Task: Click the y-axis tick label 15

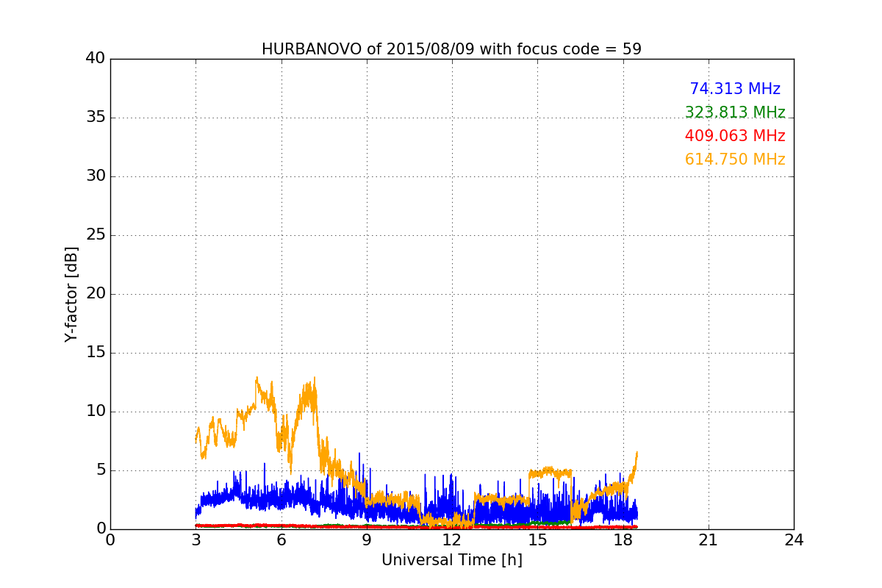Action: [x=96, y=353]
